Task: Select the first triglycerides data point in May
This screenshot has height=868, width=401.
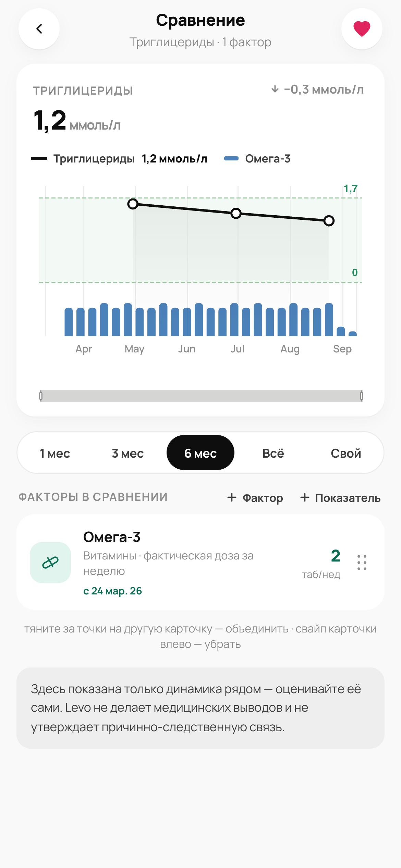Action: click(133, 204)
